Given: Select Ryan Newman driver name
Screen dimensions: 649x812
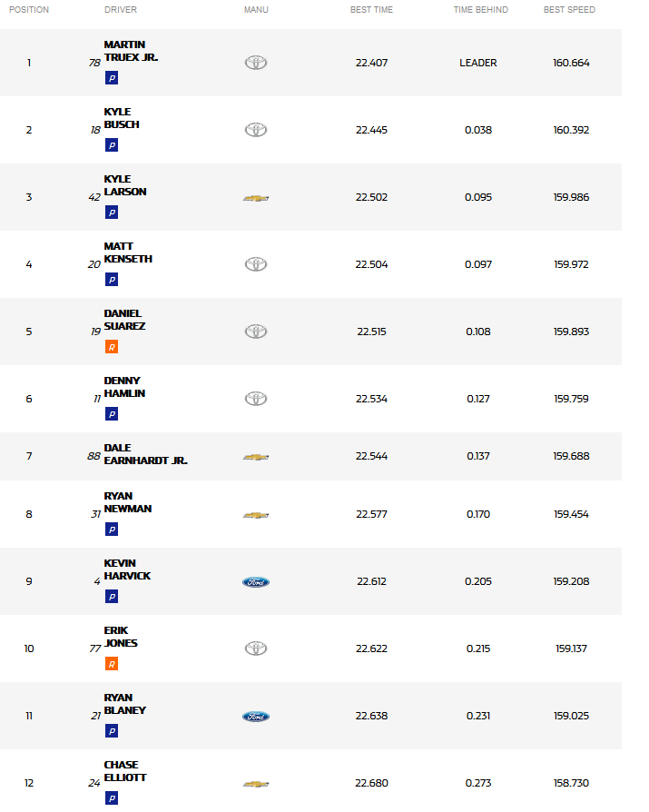Looking at the screenshot, I should click(127, 502).
